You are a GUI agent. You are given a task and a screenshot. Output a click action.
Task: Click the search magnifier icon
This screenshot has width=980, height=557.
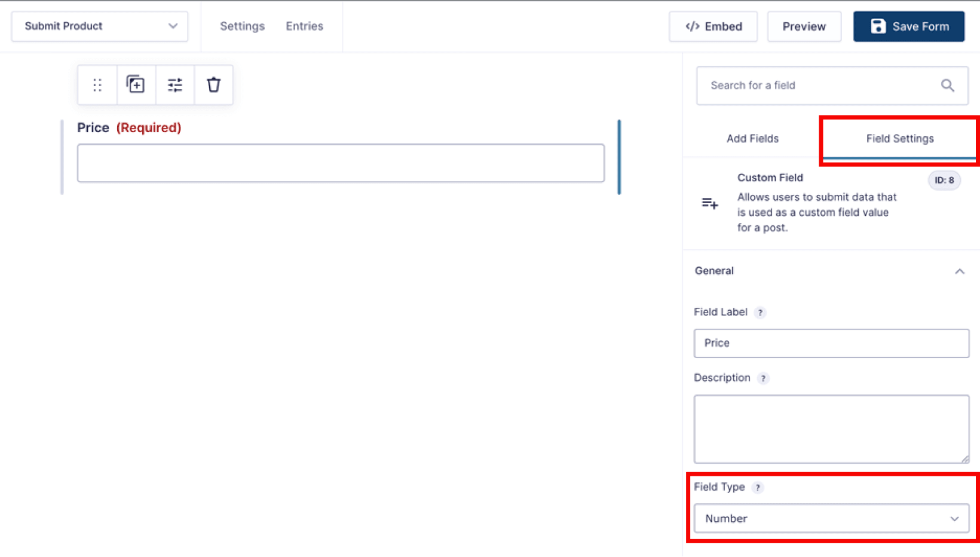click(947, 85)
